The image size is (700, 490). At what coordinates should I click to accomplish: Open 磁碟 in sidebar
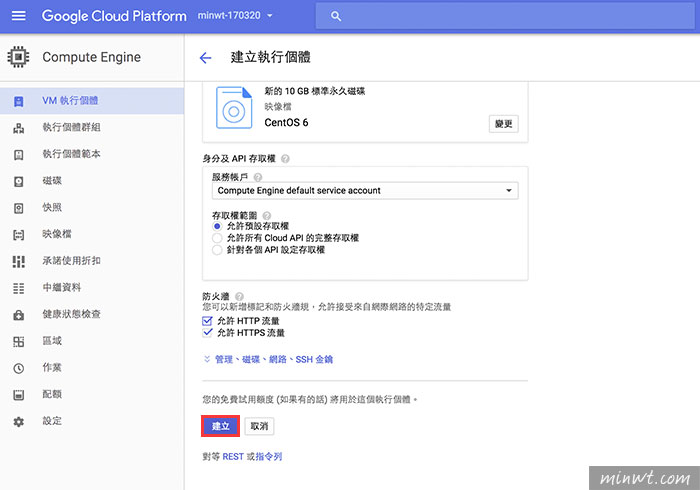92,181
